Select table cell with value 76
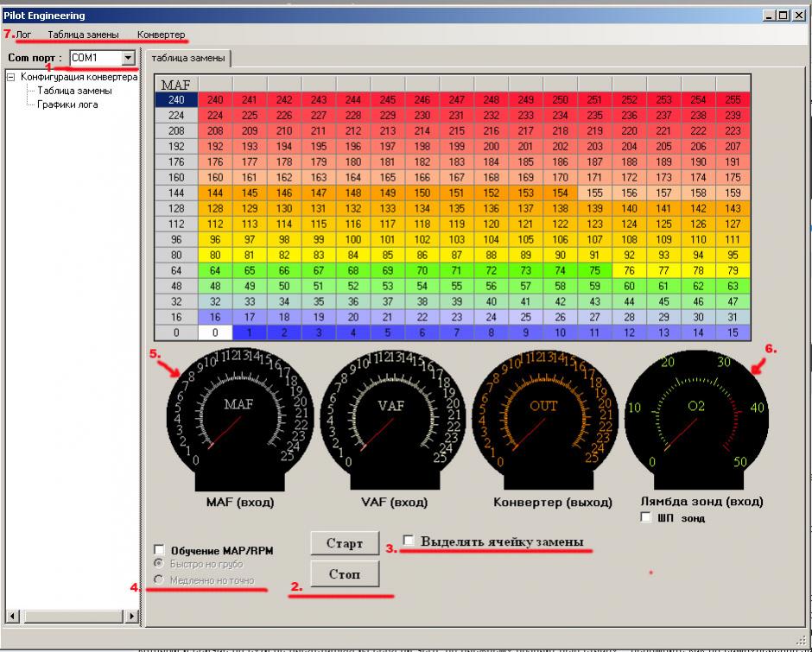The width and height of the screenshot is (812, 652). point(629,270)
